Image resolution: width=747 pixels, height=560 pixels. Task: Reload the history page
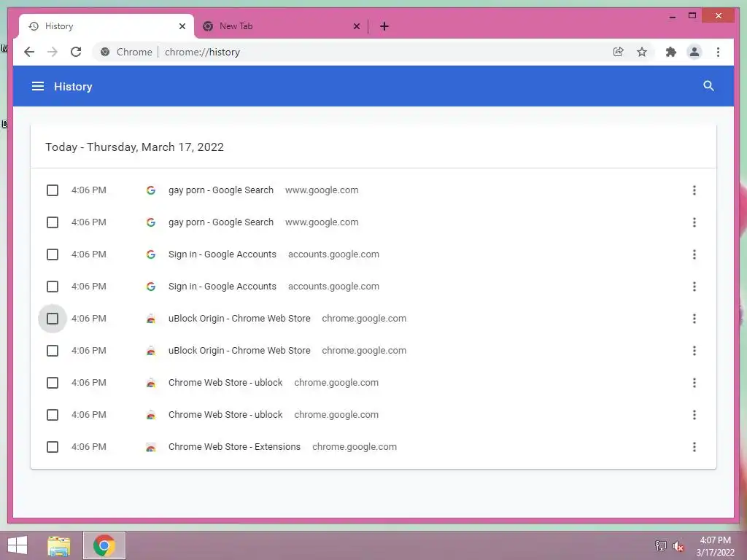(x=76, y=52)
